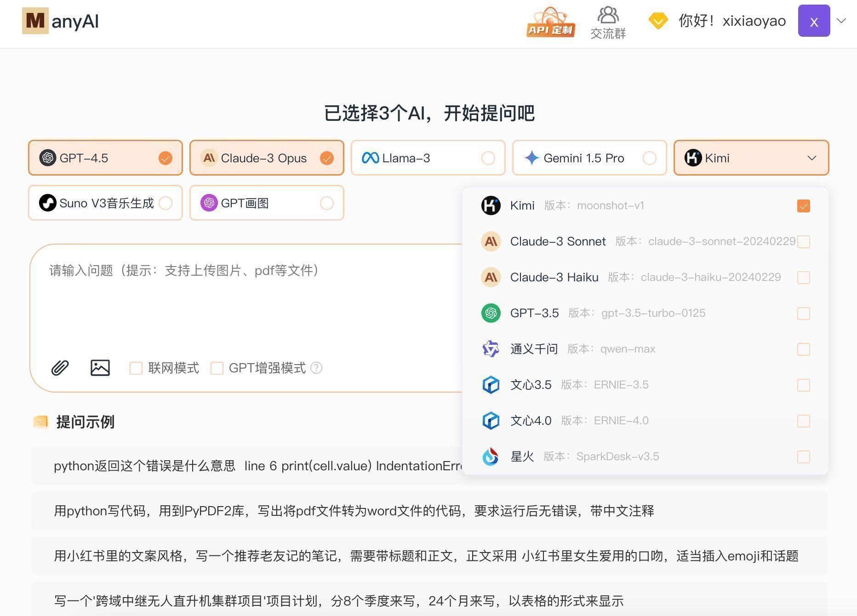This screenshot has height=616, width=857.
Task: Click the Suno music icon
Action: click(x=48, y=203)
